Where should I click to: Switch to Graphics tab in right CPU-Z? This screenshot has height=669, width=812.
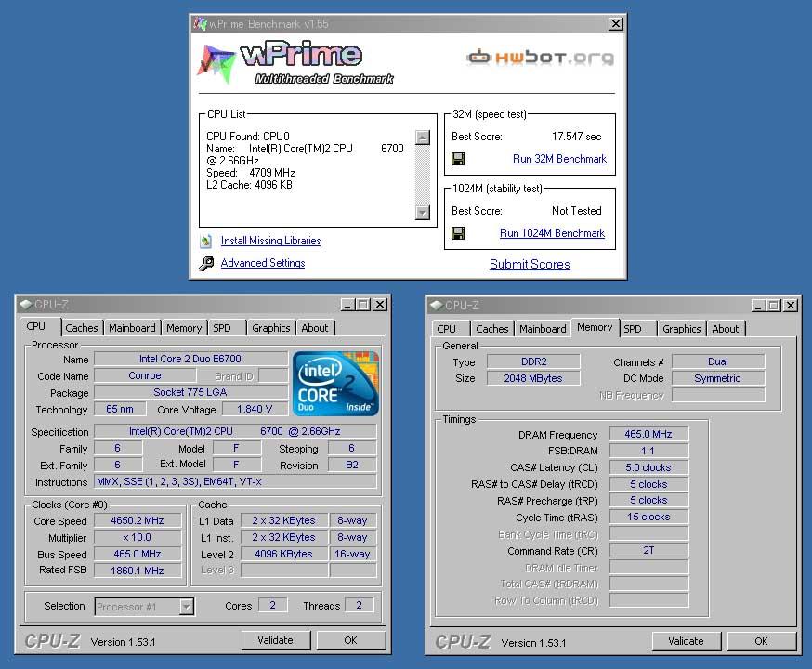tap(682, 329)
